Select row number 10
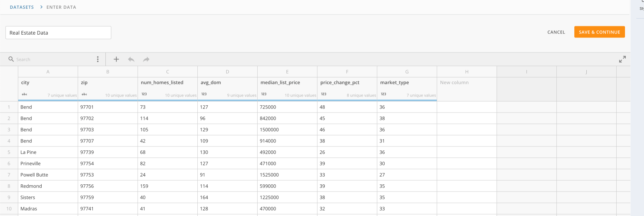 9,209
